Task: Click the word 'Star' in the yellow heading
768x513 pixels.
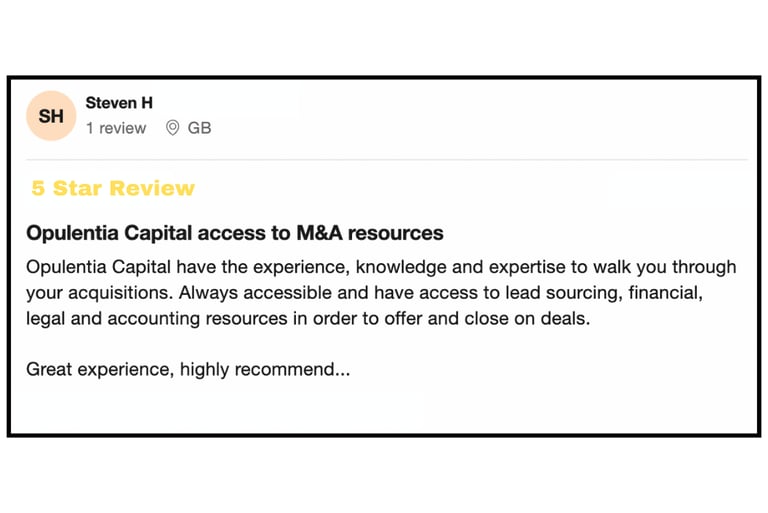Action: (x=77, y=188)
